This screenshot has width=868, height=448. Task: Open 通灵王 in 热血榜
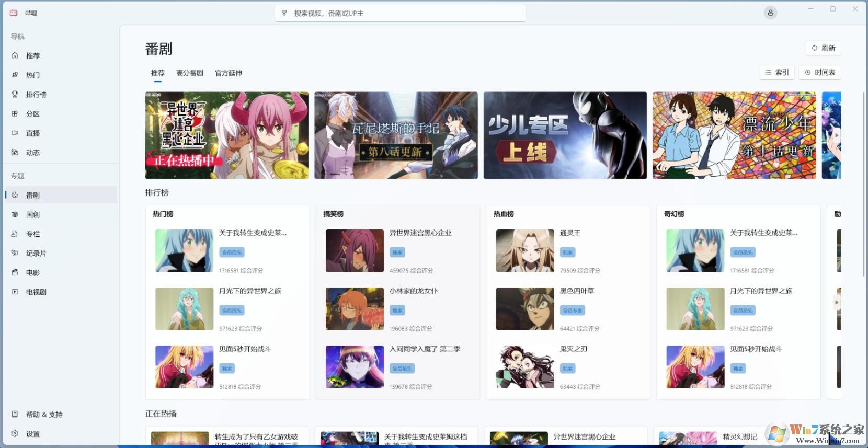click(568, 251)
